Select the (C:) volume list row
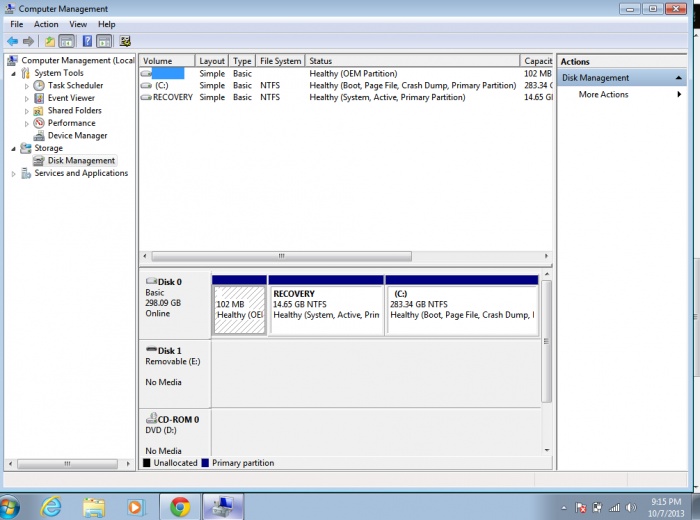Viewport: 700px width, 520px height. [x=346, y=85]
